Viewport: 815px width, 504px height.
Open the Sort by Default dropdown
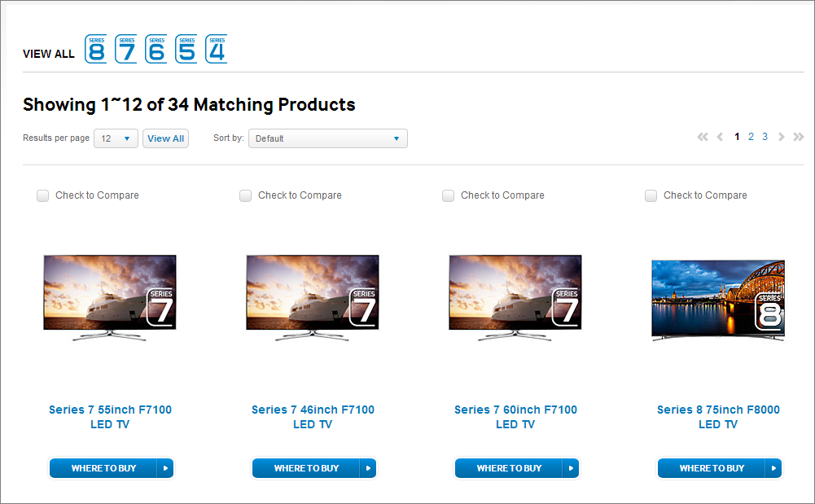tap(328, 138)
